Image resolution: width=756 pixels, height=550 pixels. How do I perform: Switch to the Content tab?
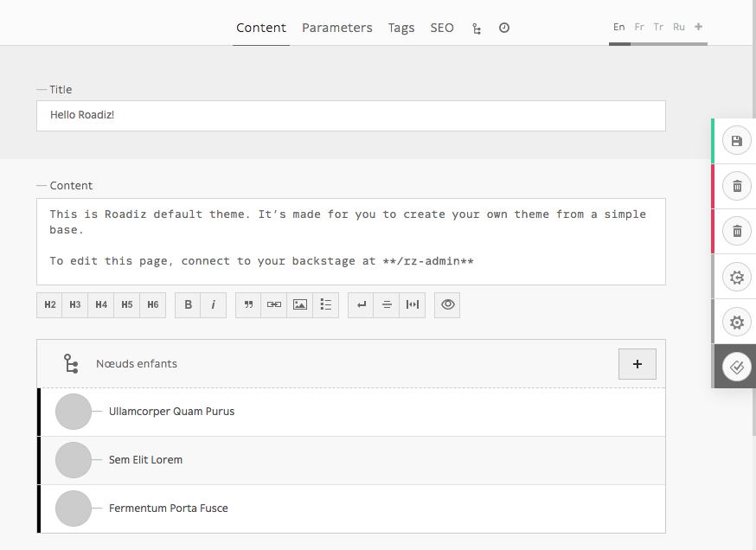click(261, 28)
